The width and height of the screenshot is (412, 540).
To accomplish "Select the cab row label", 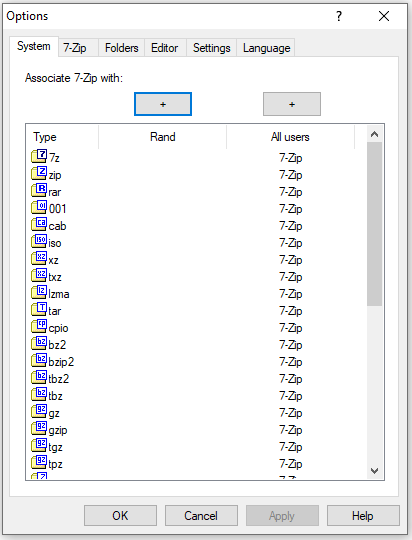I will click(58, 226).
